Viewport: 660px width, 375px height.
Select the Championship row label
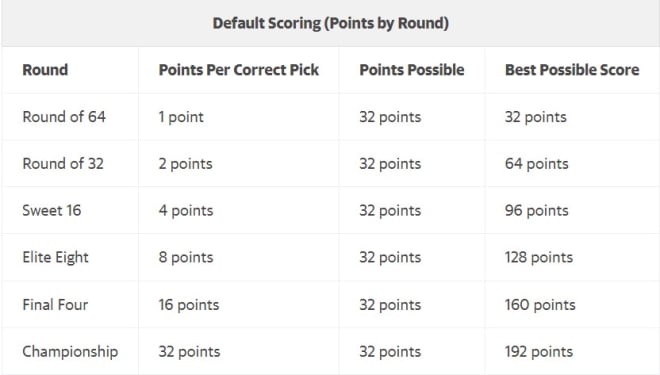pyautogui.click(x=70, y=352)
